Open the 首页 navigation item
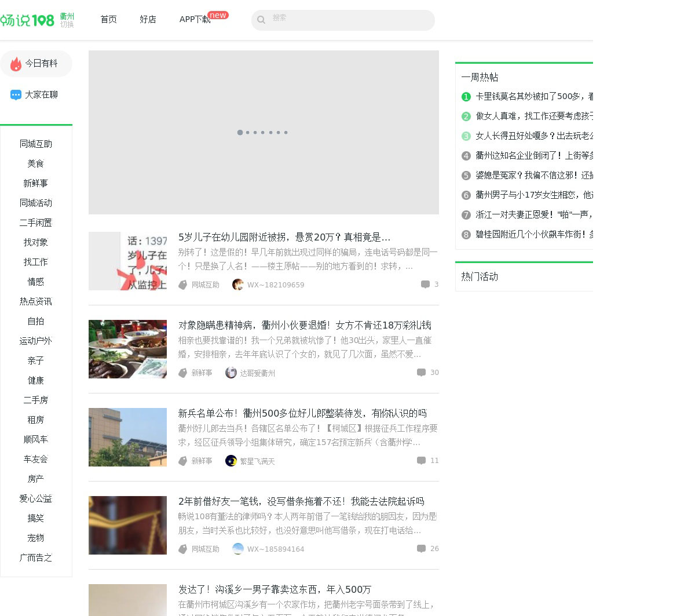The height and width of the screenshot is (616, 695). [x=108, y=20]
